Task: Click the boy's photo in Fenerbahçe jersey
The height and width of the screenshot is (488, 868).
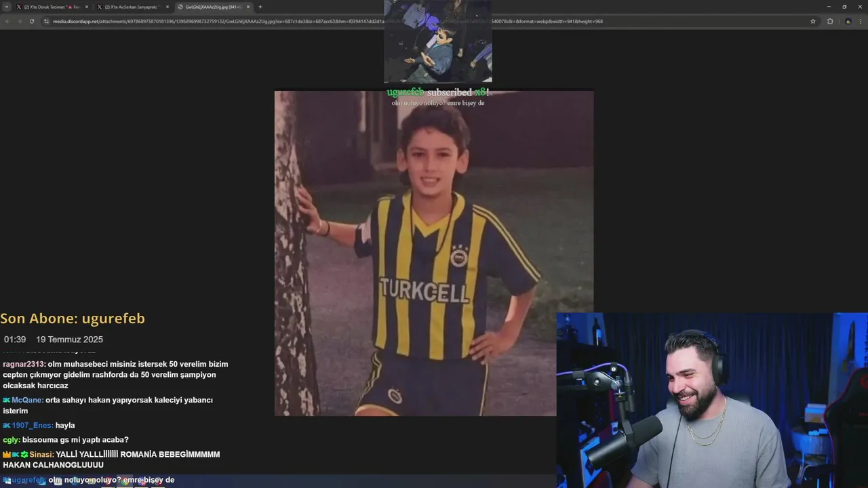Action: pyautogui.click(x=434, y=253)
